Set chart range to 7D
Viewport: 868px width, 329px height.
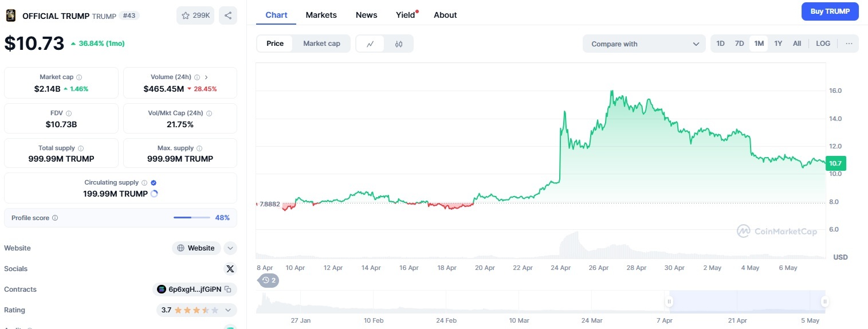tap(740, 44)
